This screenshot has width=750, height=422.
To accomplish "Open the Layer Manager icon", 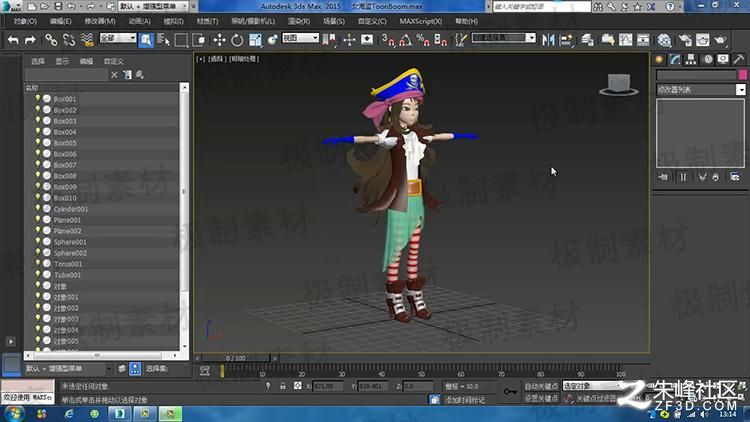I will pyautogui.click(x=587, y=40).
